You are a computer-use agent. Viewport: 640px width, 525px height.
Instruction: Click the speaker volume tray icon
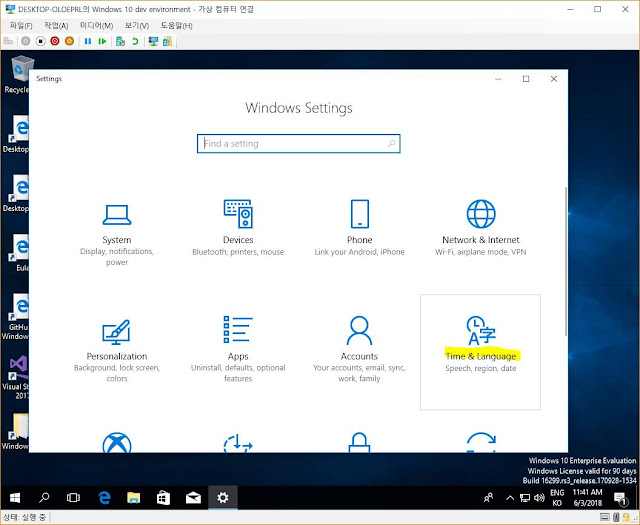pyautogui.click(x=539, y=498)
